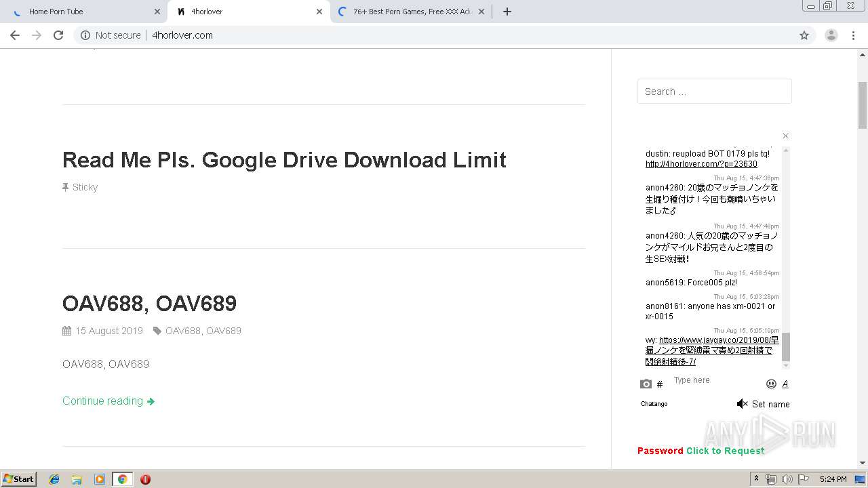Open the media player taskbar icon

100,479
